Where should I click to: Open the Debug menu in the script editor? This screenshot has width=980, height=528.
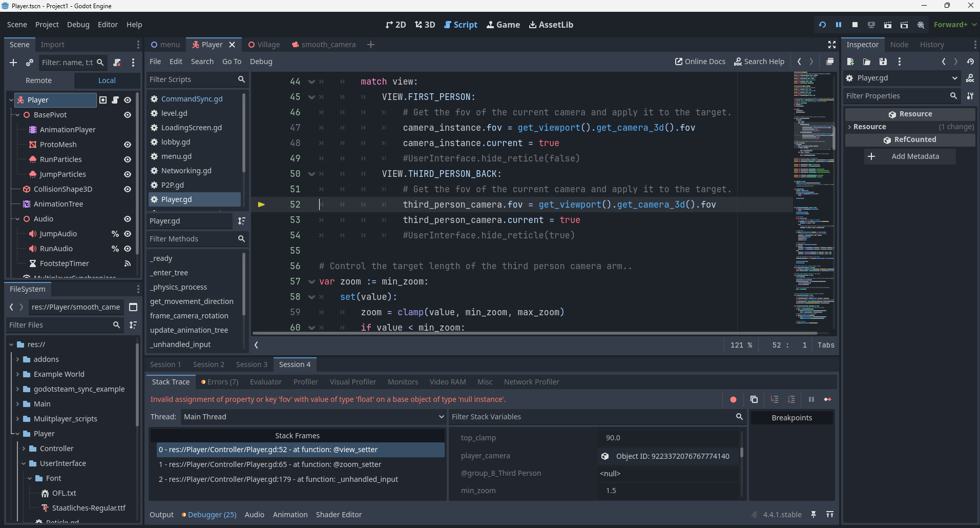pos(261,62)
